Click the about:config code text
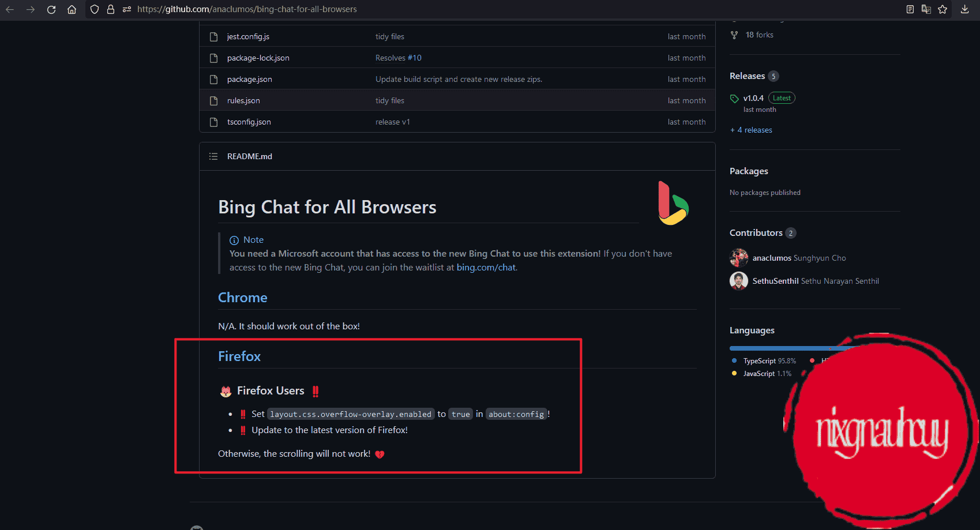Viewport: 980px width, 530px height. [x=516, y=414]
